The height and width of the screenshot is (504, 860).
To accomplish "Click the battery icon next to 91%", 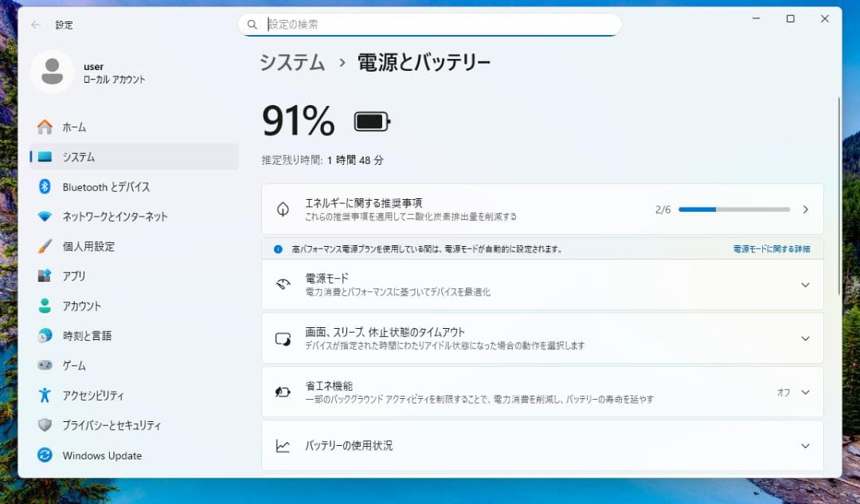I will click(370, 120).
